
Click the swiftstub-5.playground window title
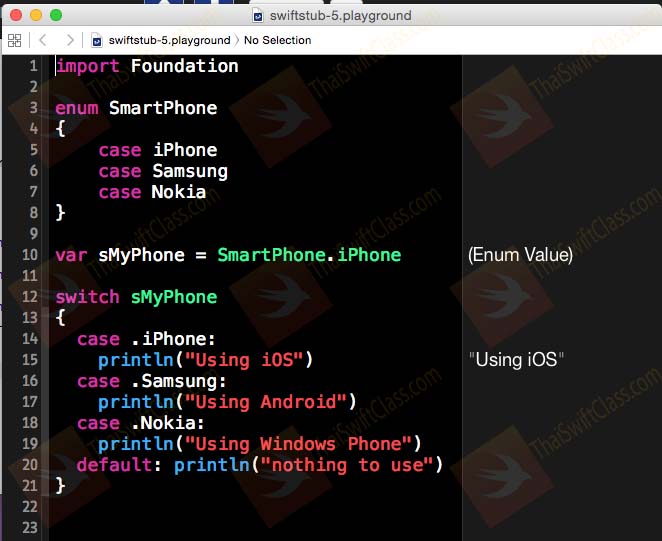pos(340,16)
